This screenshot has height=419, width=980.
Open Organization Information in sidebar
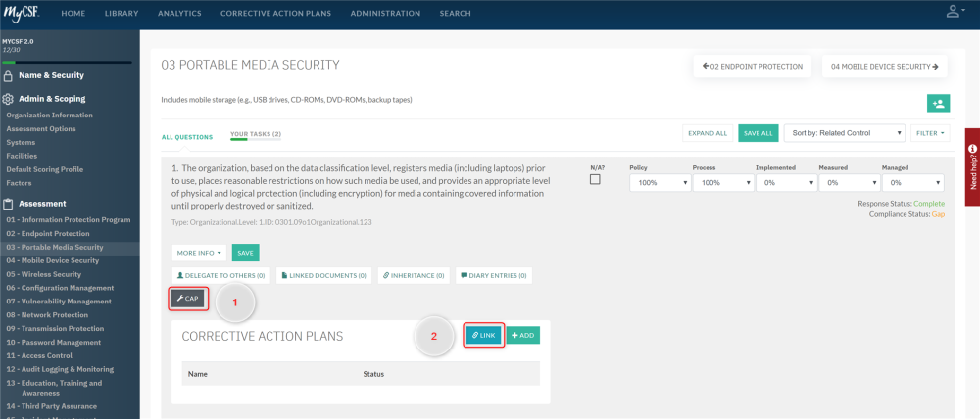[49, 116]
